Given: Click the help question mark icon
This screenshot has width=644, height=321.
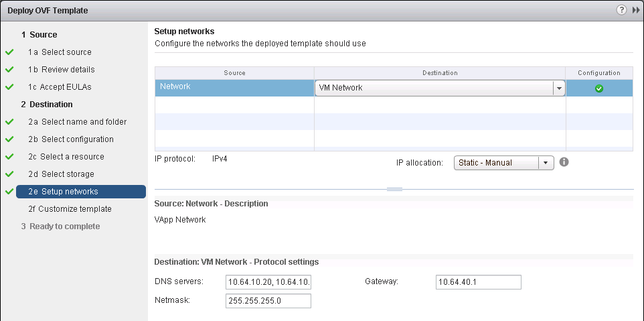Looking at the screenshot, I should (621, 11).
